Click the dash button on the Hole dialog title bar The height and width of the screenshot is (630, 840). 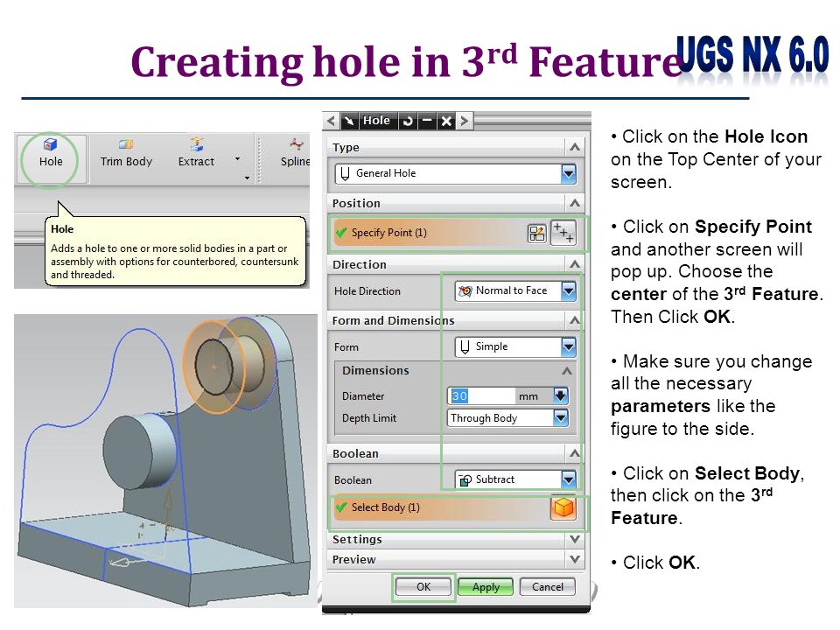(x=427, y=121)
